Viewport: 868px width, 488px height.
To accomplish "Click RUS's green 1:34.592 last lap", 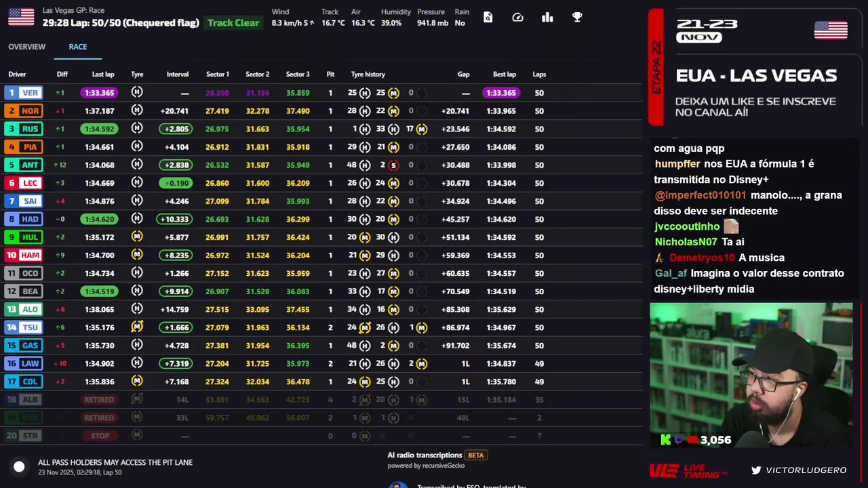I will click(99, 129).
